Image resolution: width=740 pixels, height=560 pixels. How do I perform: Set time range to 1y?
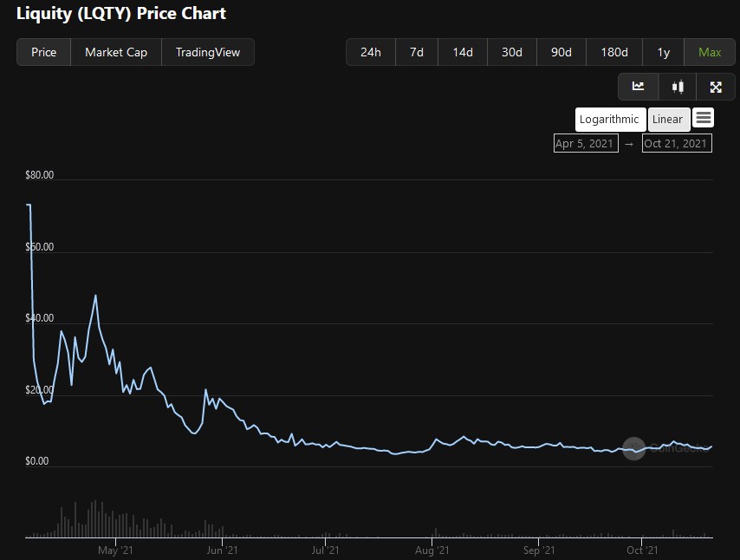coord(663,52)
